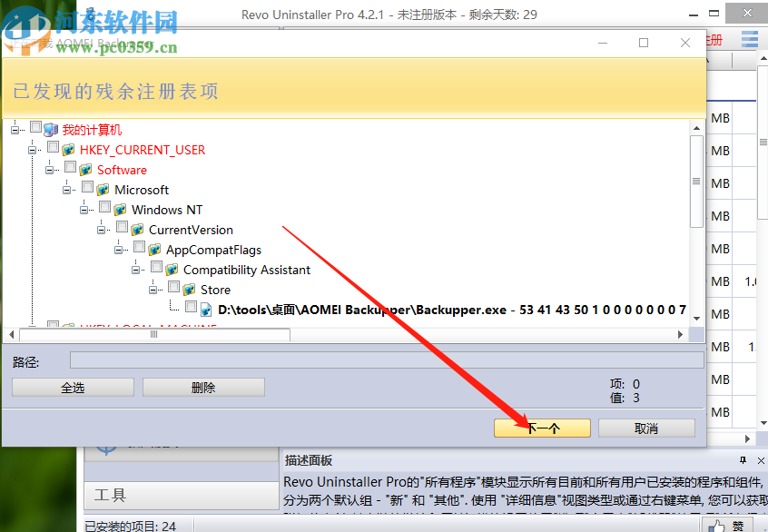
Task: Click the AppCompatFlags key icon
Action: click(x=154, y=250)
